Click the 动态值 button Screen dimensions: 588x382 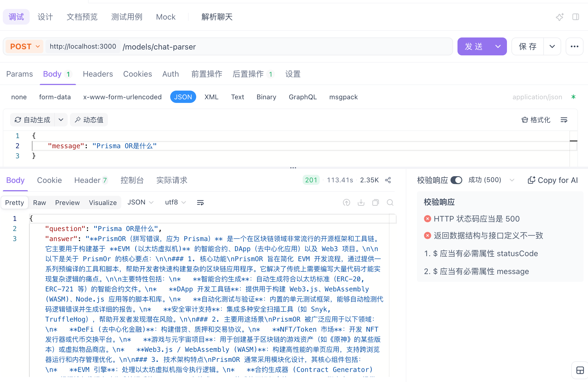(x=89, y=120)
